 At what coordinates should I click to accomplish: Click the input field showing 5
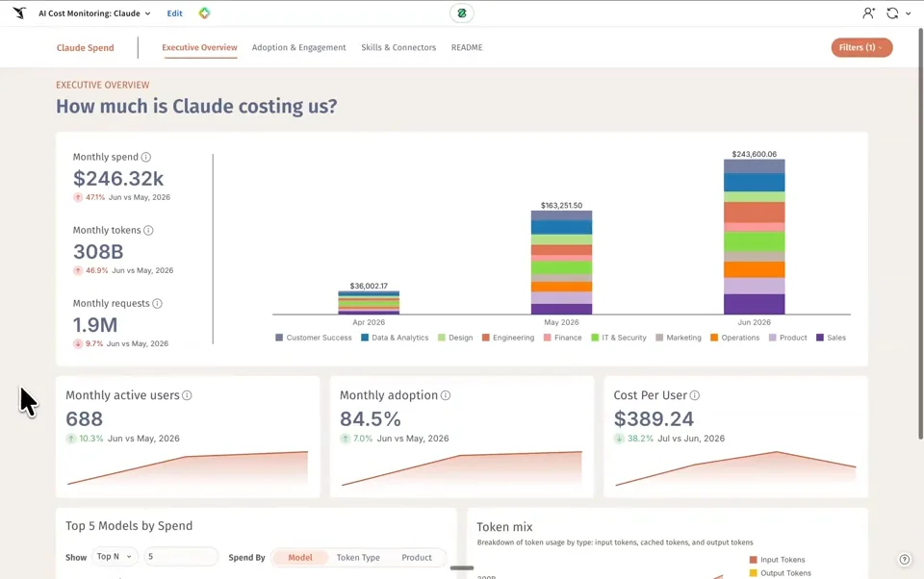181,557
